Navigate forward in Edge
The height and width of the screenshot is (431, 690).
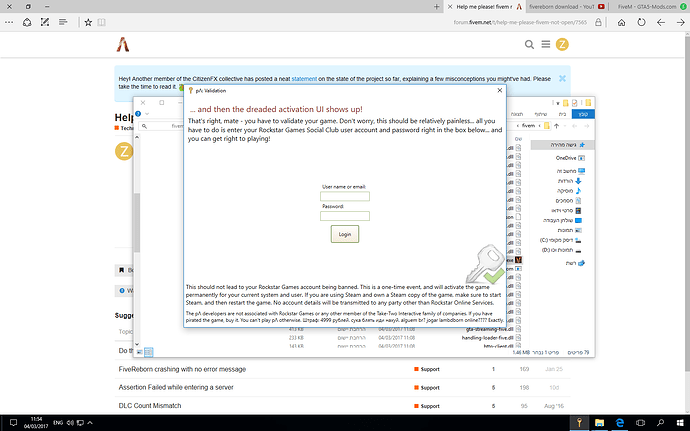click(x=680, y=22)
